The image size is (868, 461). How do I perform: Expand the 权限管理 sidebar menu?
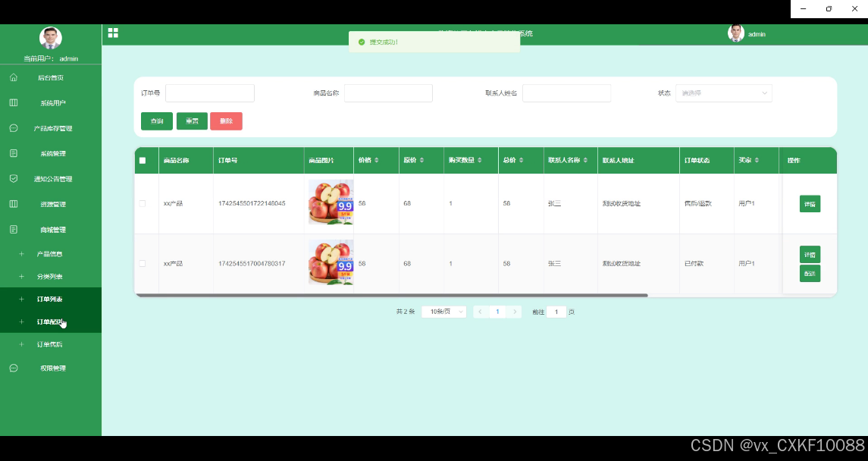[x=52, y=368]
